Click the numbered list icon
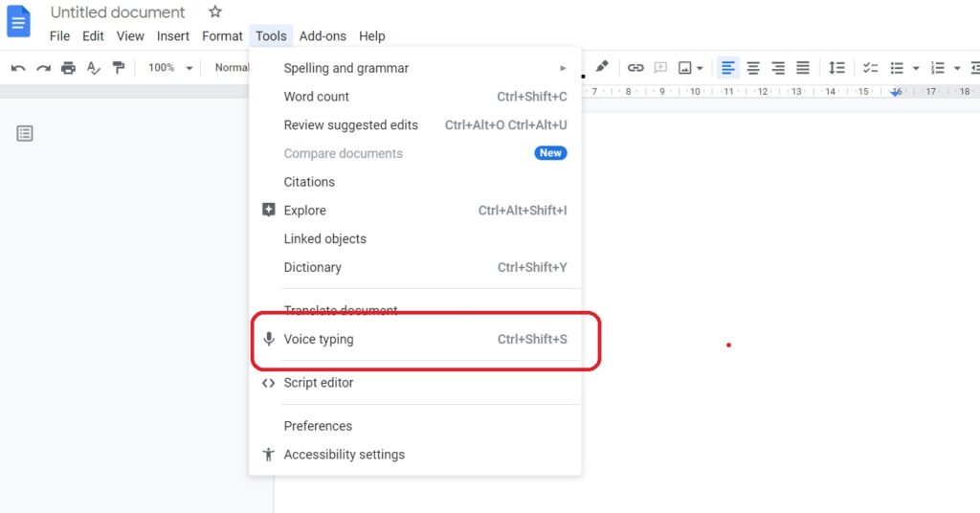 tap(938, 68)
